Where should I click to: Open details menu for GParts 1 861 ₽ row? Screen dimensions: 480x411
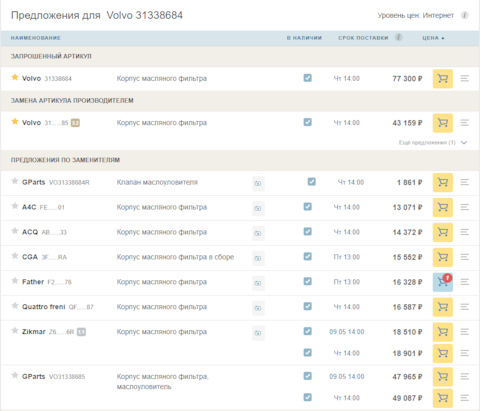tap(465, 182)
